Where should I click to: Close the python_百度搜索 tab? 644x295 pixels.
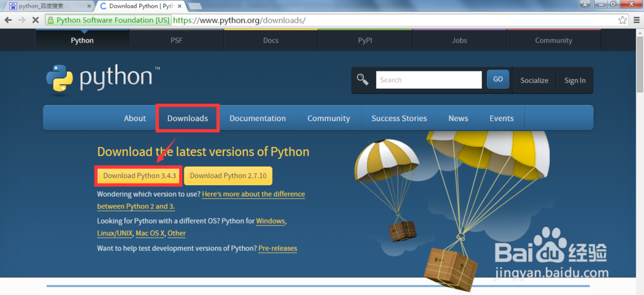click(x=89, y=6)
